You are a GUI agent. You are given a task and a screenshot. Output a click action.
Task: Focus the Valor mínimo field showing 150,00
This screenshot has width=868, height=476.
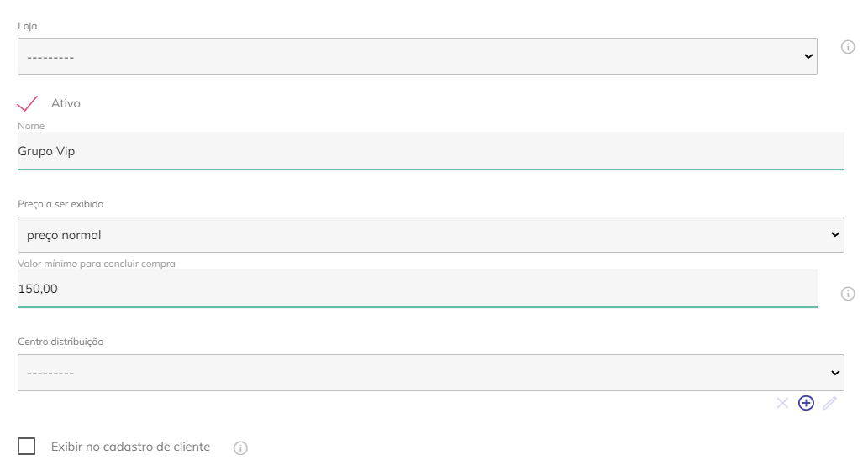417,289
